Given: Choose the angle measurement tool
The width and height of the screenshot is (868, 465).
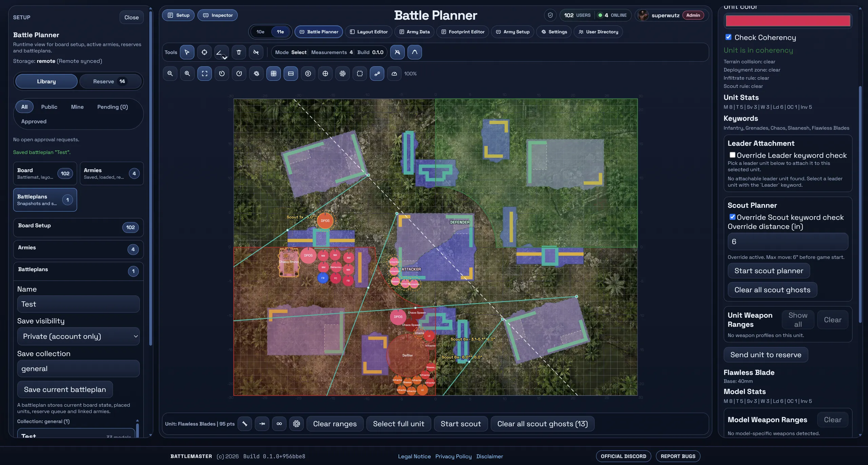Looking at the screenshot, I should pos(221,52).
